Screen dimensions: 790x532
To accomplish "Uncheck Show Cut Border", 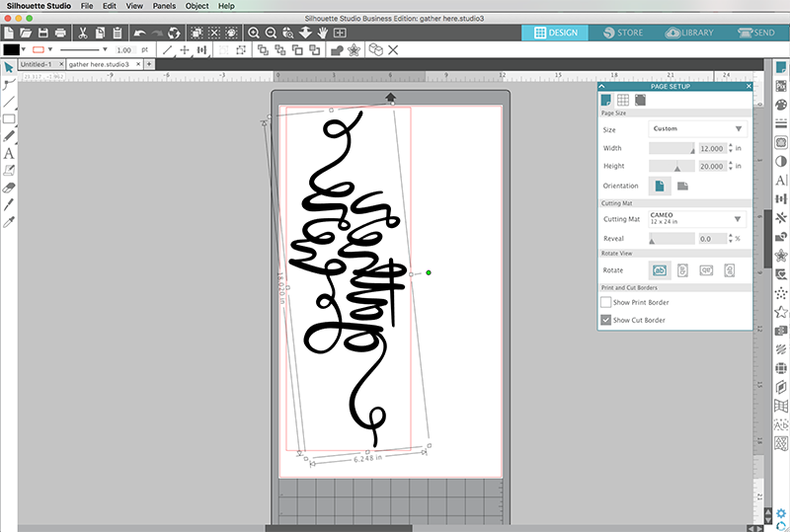I will (x=605, y=320).
